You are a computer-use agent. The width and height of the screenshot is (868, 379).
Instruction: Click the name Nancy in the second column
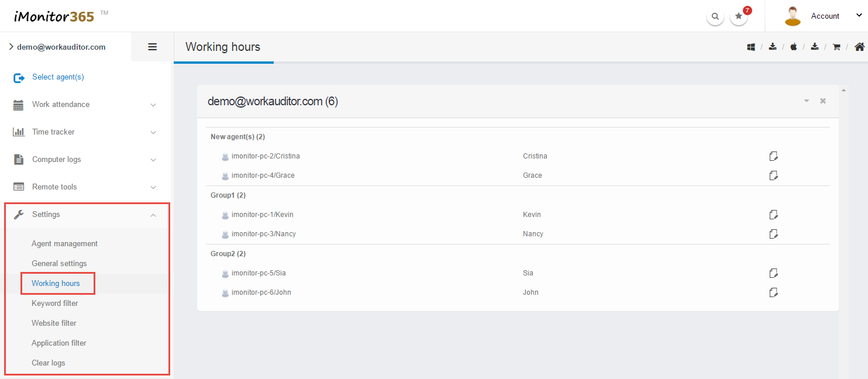(x=533, y=234)
